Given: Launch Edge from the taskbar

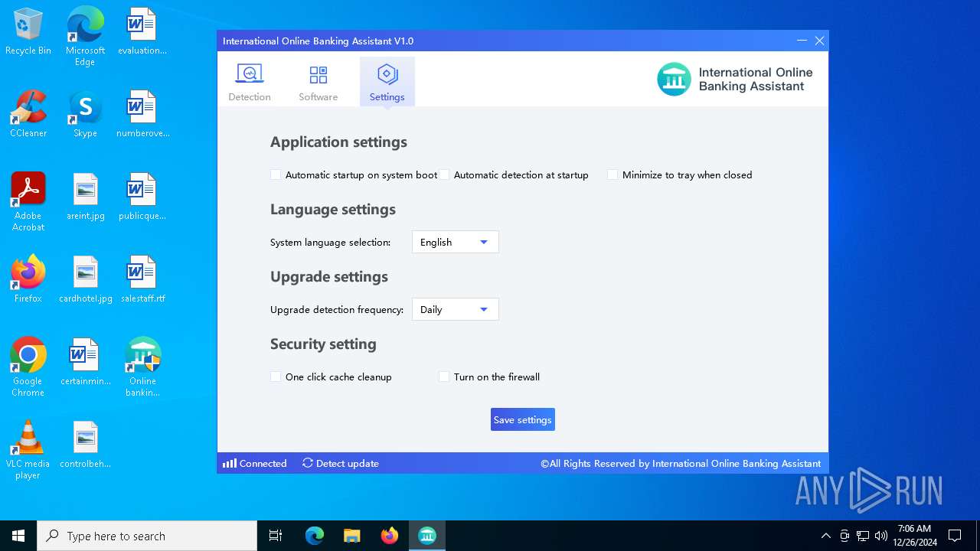Looking at the screenshot, I should click(314, 536).
